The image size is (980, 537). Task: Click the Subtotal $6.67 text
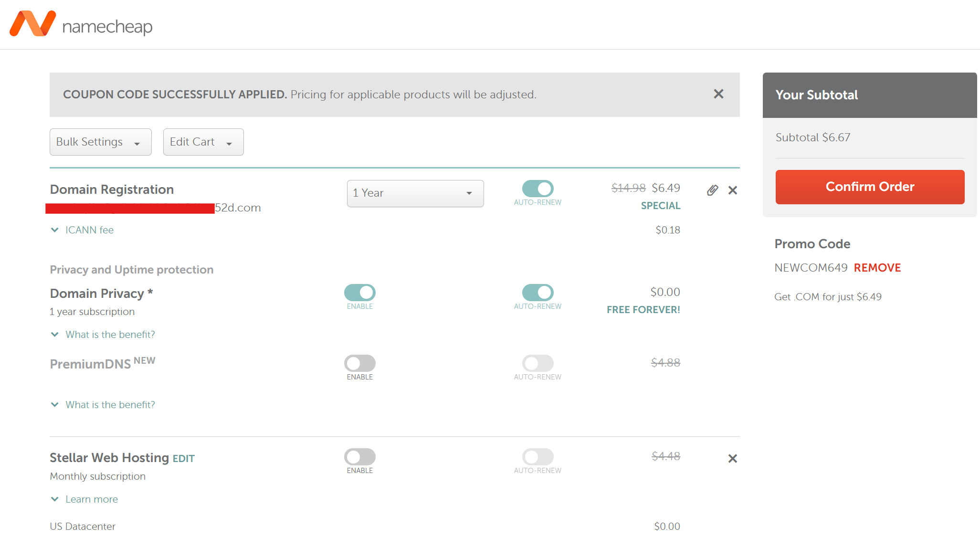click(813, 137)
